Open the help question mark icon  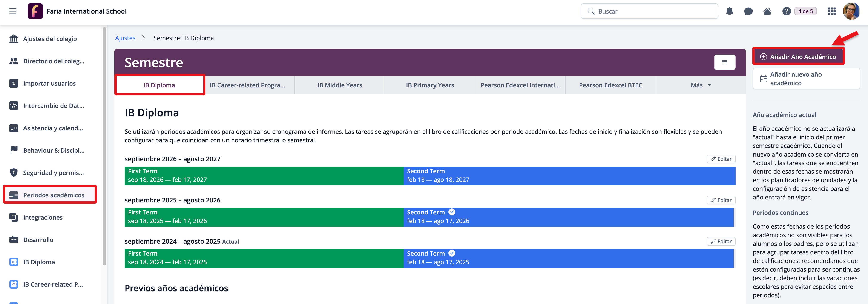pyautogui.click(x=786, y=11)
